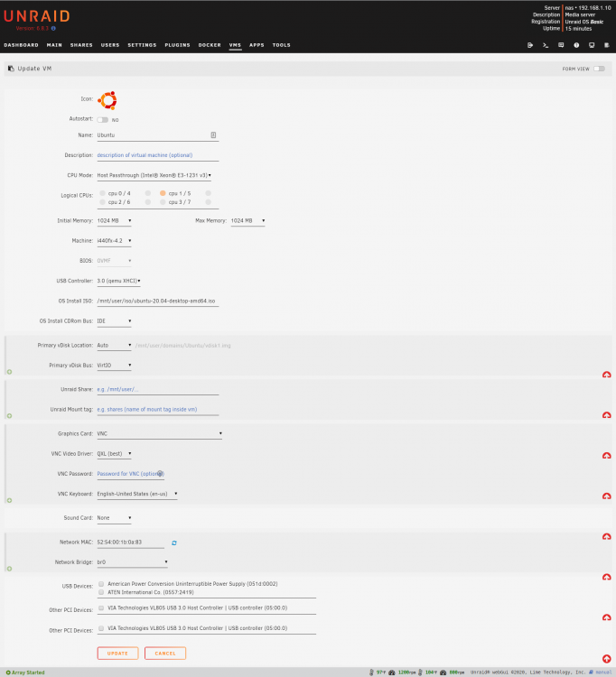The width and height of the screenshot is (616, 677).
Task: Check the American Power Conversion USB device
Action: click(101, 584)
